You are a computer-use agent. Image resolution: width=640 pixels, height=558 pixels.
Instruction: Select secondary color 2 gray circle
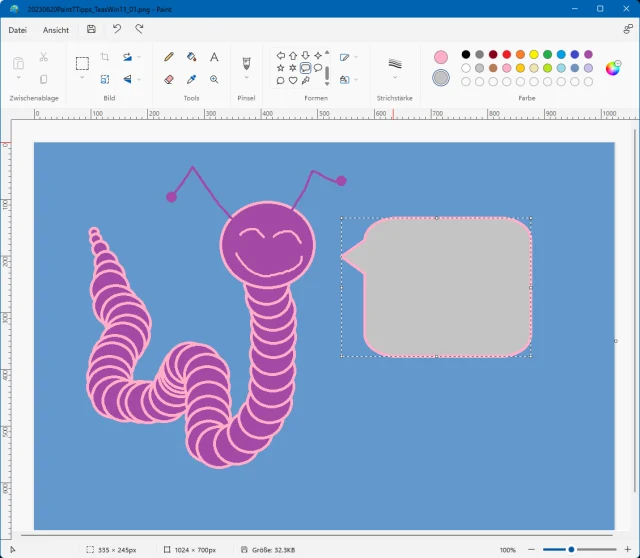tap(441, 78)
